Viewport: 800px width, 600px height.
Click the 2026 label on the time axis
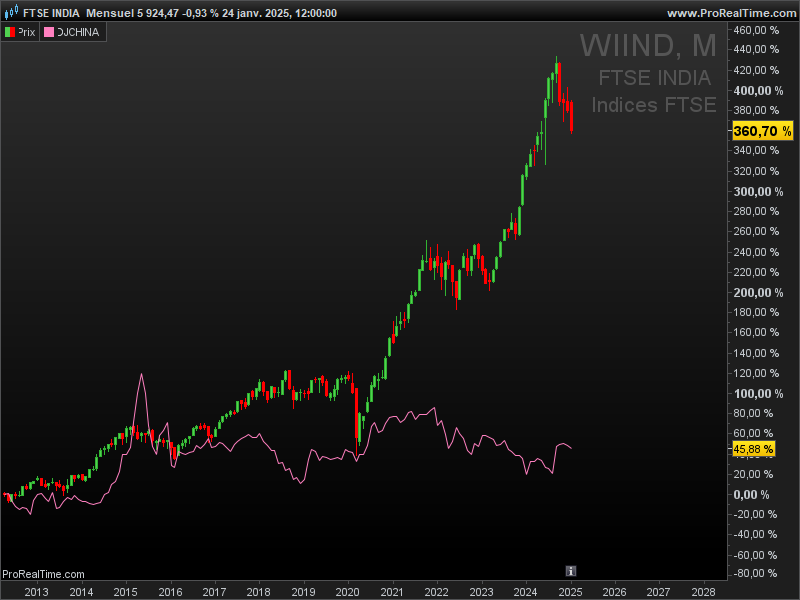pyautogui.click(x=614, y=592)
